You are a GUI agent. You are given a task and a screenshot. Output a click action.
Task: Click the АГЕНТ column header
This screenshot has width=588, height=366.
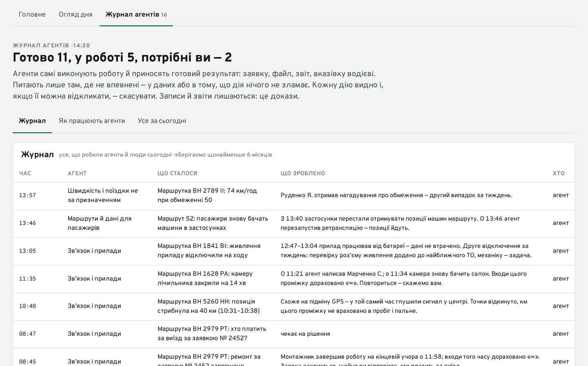pos(77,173)
